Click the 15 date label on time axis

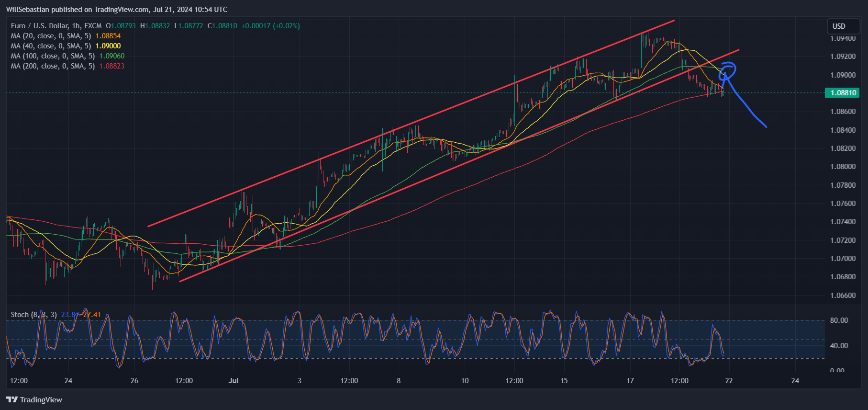pyautogui.click(x=564, y=381)
